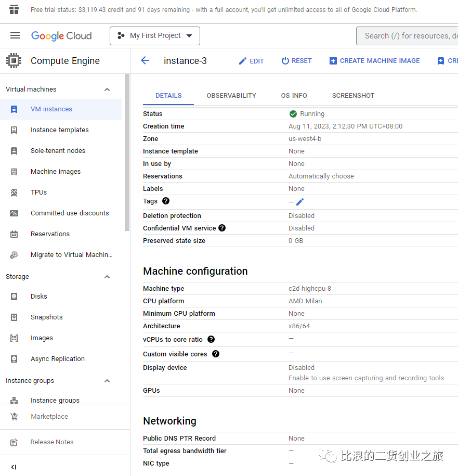This screenshot has height=476, width=458.
Task: Click the Async Replication icon
Action: [14, 359]
